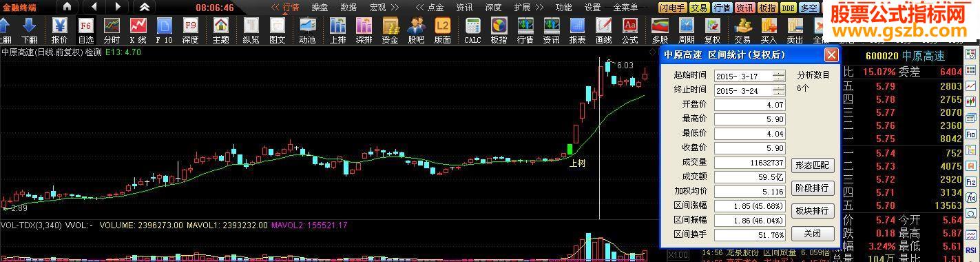980x262 pixels.
Task: Click the 卖出 sell icon
Action: pos(795,30)
